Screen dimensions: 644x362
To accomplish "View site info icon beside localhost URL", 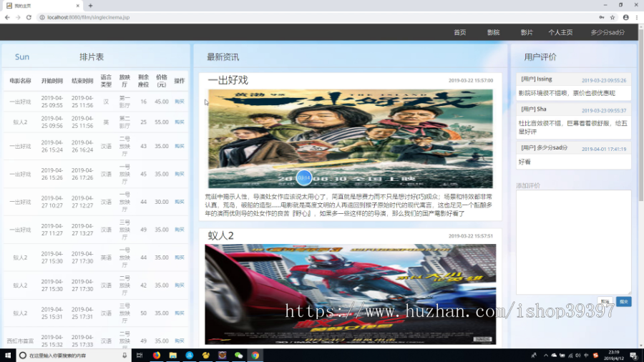I will click(x=42, y=17).
